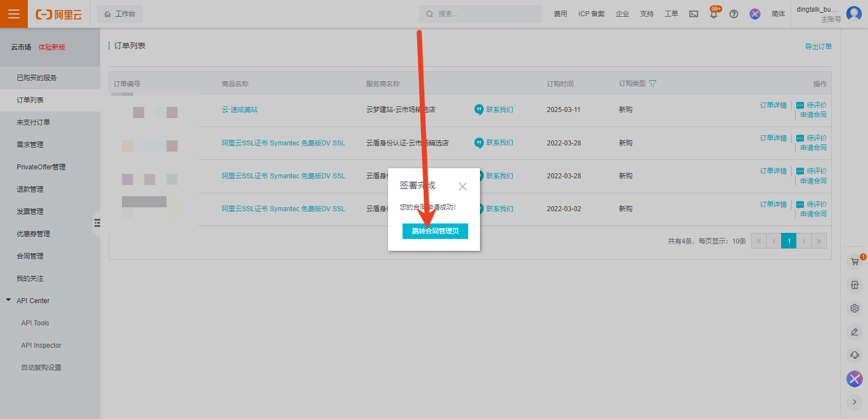
Task: Click 跳转合同管理页 button
Action: click(x=435, y=231)
